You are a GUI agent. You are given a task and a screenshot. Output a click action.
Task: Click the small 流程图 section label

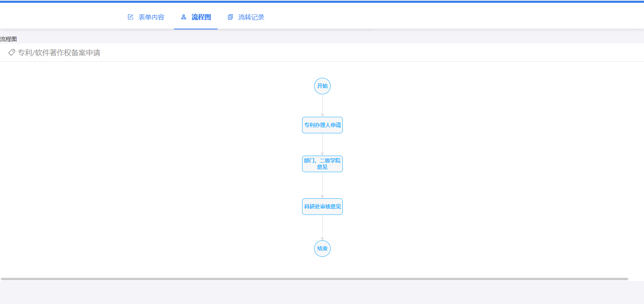8,39
